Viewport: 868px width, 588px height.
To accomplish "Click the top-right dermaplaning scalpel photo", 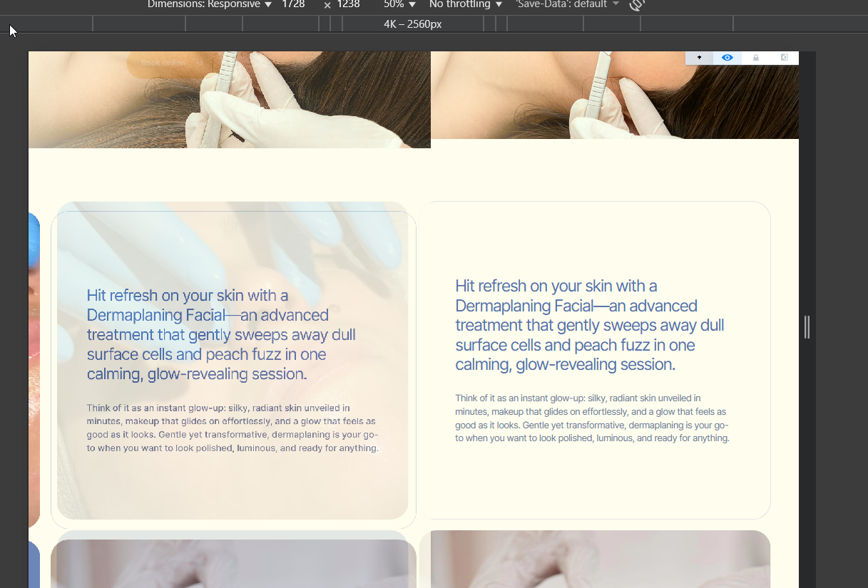I will point(615,95).
